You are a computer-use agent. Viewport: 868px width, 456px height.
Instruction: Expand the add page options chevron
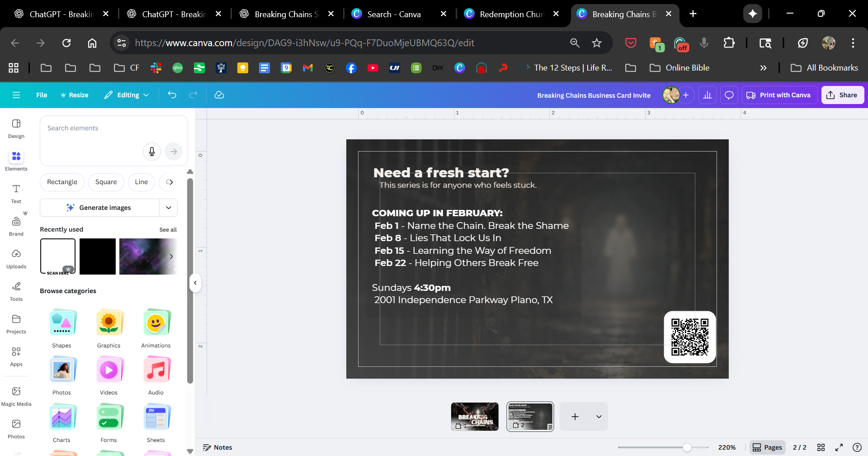tap(599, 417)
